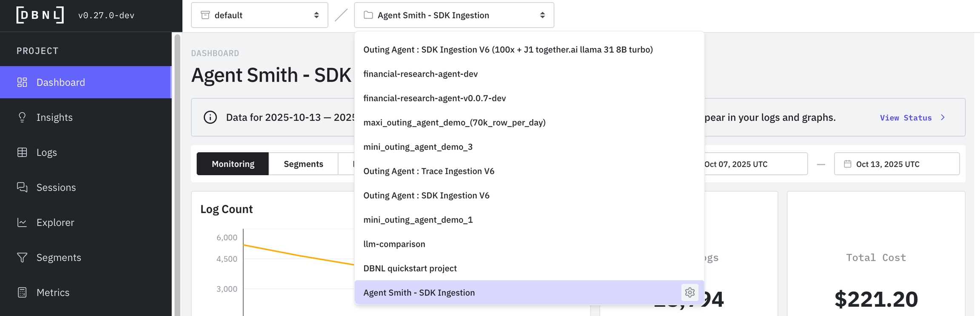This screenshot has height=316, width=980.
Task: Click the Logs table icon
Action: [x=22, y=152]
